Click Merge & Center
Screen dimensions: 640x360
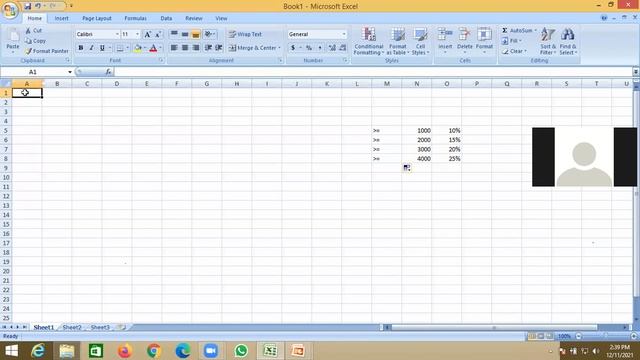tap(252, 48)
